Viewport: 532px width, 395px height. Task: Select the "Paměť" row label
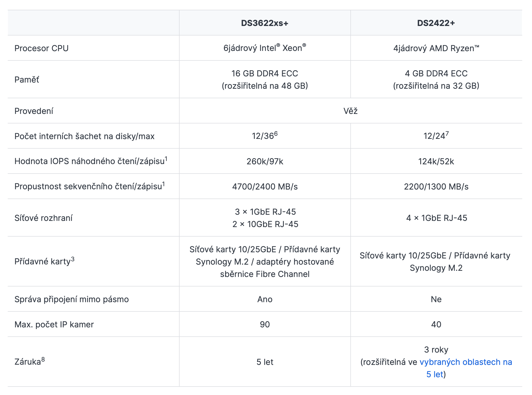[x=27, y=80]
